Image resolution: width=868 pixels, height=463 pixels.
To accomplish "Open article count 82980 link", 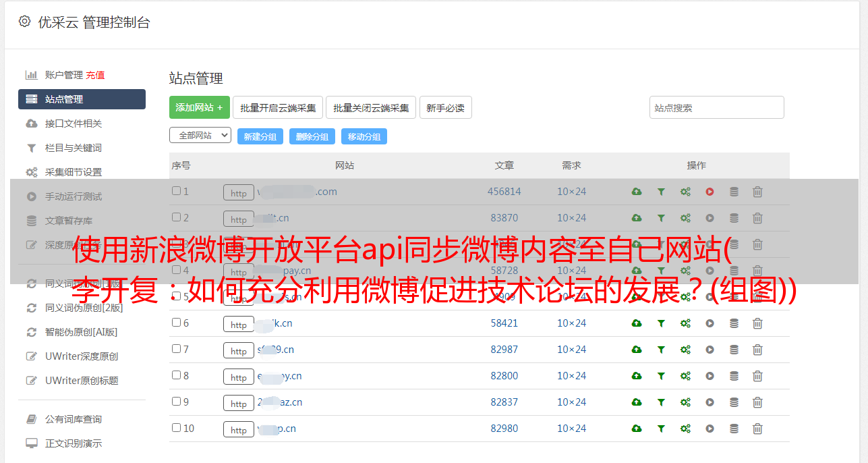I will pos(504,429).
